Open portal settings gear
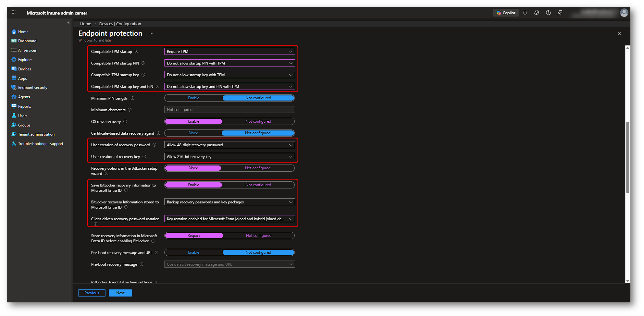The height and width of the screenshot is (316, 644). click(x=537, y=13)
